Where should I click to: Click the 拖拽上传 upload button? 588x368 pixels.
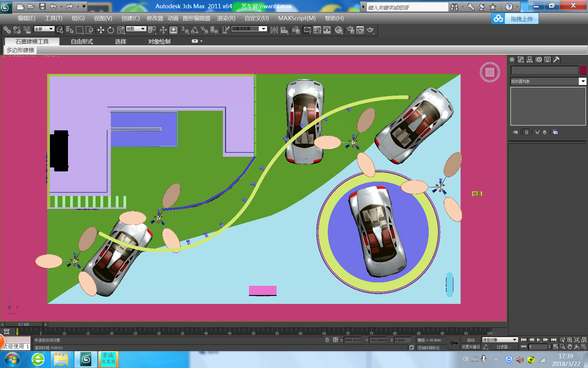point(522,19)
